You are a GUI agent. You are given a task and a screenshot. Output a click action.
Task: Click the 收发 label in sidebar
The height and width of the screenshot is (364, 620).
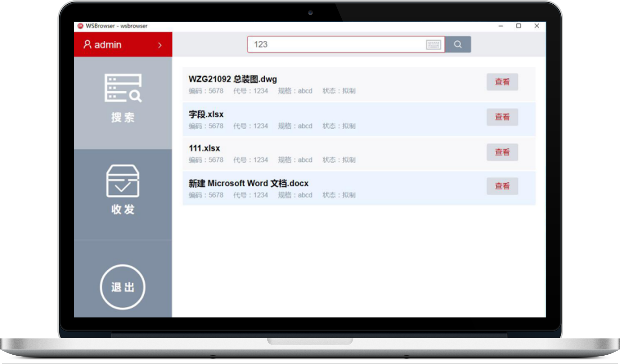123,209
